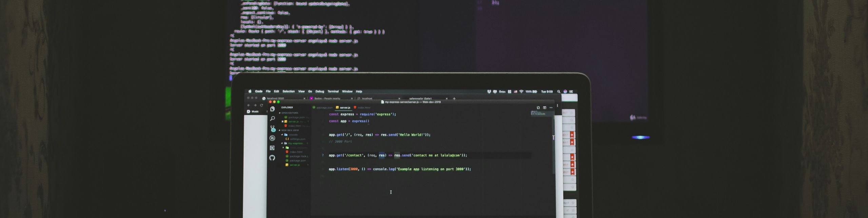Expand the collapsed green folder under my-express-server
Viewport: 868px width, 218px height.
(283, 148)
